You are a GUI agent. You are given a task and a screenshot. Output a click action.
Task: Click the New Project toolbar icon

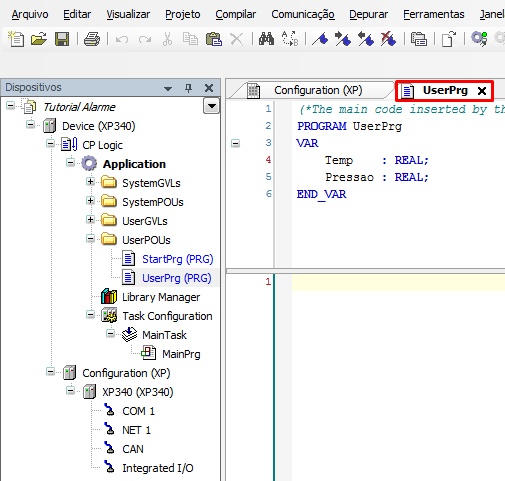[16, 39]
